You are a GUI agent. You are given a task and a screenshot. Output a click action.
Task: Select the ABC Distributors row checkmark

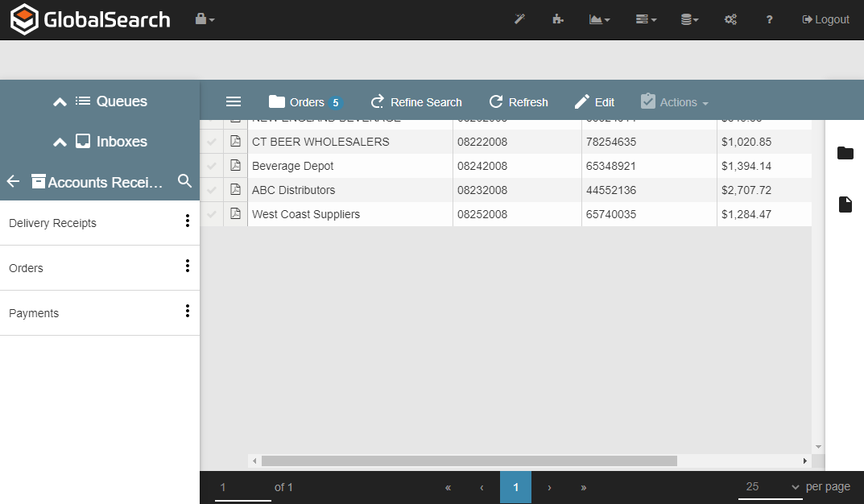point(212,190)
